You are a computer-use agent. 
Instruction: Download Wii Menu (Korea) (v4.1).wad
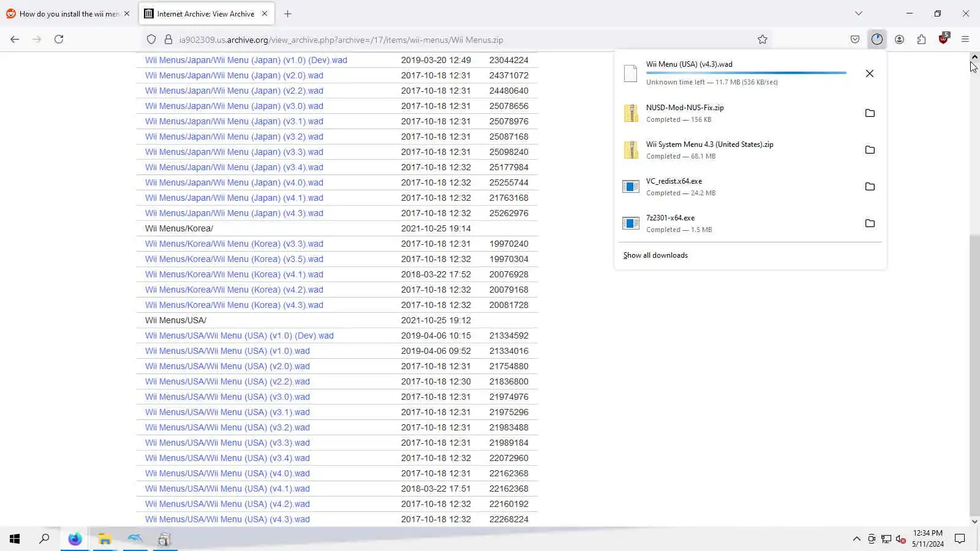(234, 274)
